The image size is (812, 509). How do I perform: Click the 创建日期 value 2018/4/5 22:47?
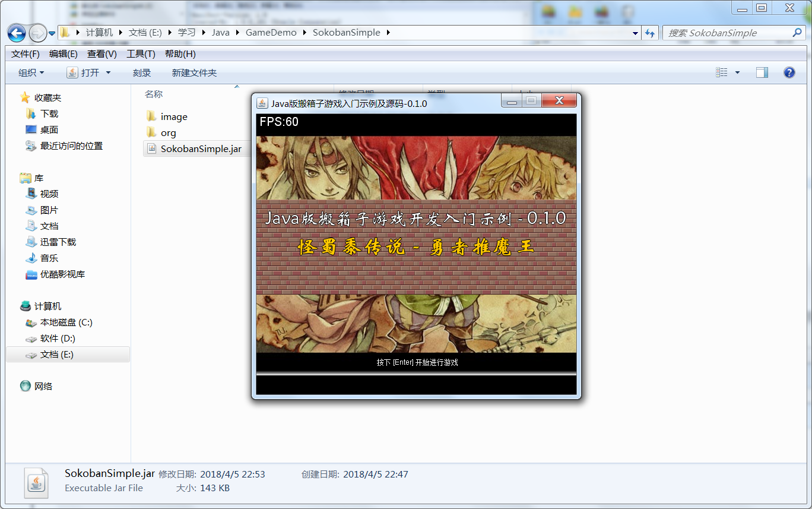point(375,474)
